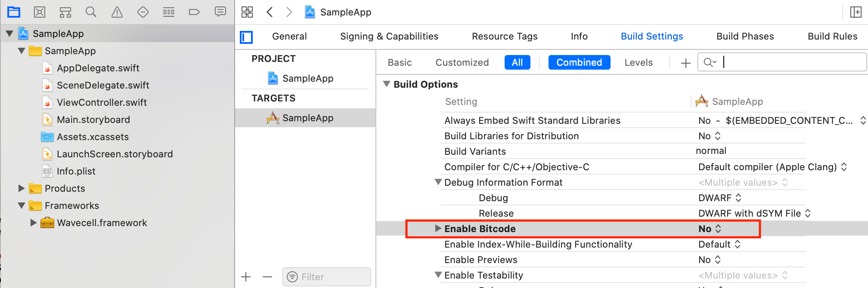Select AppDelegate.swift in navigator
The height and width of the screenshot is (288, 868).
pyautogui.click(x=98, y=68)
